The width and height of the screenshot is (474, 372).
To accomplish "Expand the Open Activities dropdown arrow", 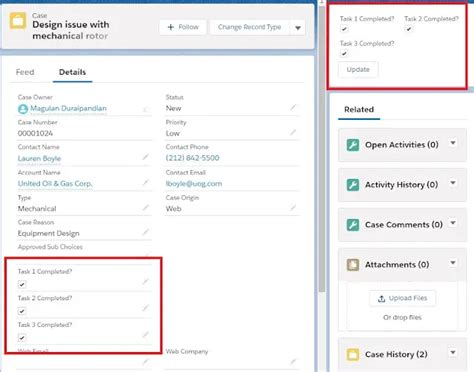I will click(453, 143).
